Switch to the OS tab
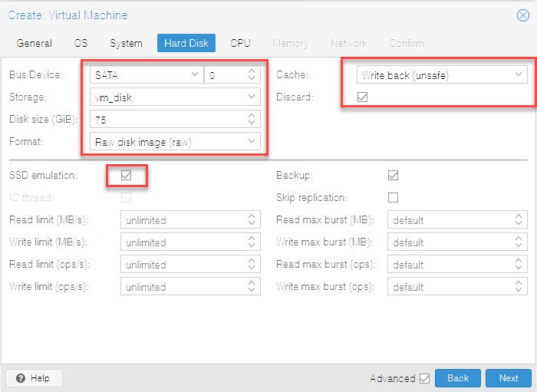The width and height of the screenshot is (537, 392). point(81,43)
